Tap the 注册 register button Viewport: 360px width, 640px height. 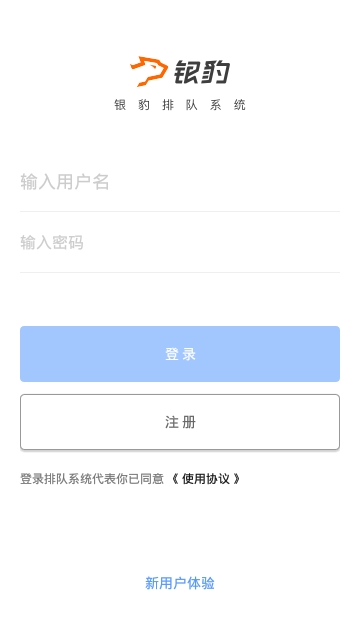(x=180, y=422)
